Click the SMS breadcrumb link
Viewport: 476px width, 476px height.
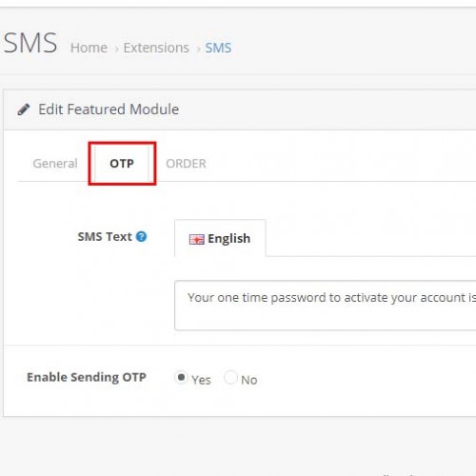click(218, 48)
